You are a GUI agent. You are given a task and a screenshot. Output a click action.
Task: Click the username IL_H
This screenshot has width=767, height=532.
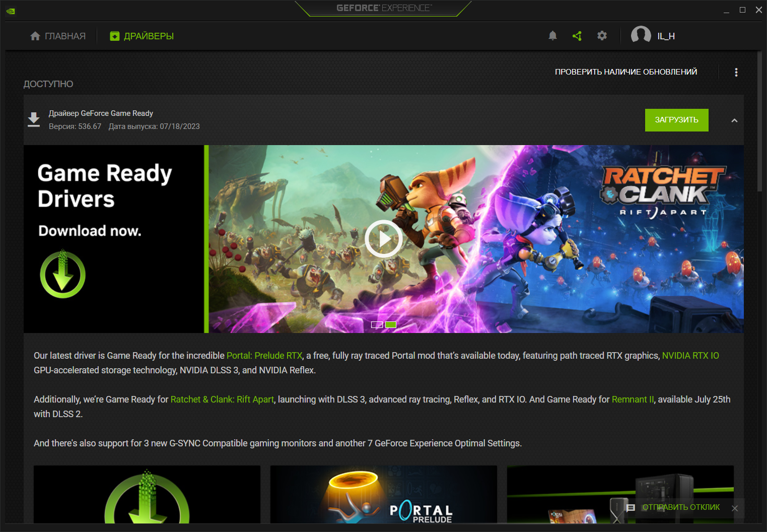pos(666,36)
